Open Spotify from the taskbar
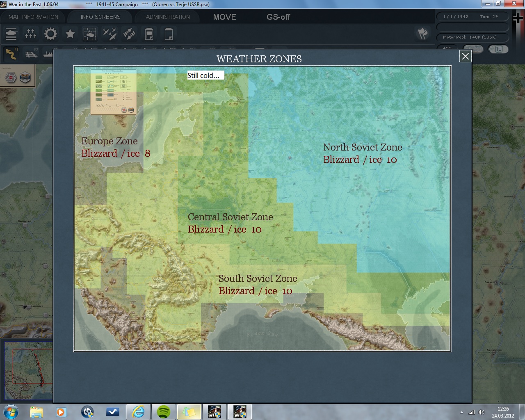The image size is (525, 420). (x=164, y=411)
